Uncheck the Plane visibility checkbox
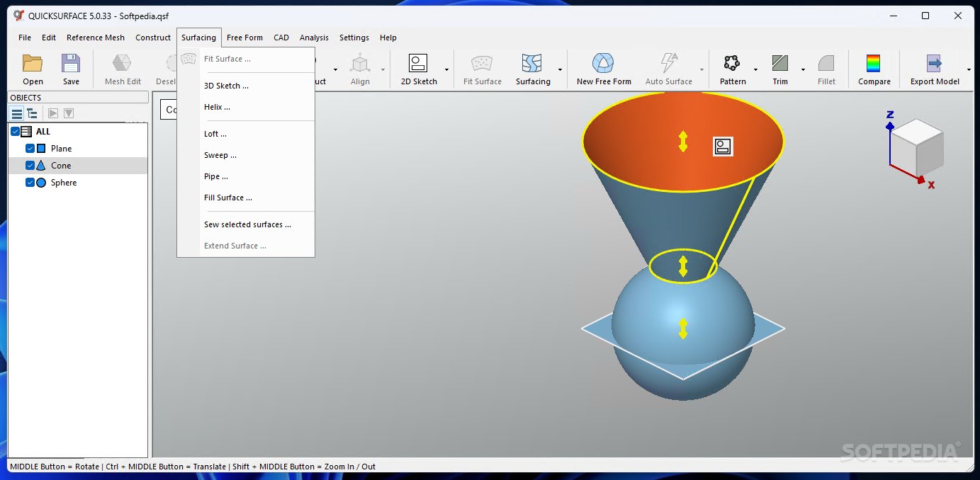The width and height of the screenshot is (980, 480). (30, 148)
